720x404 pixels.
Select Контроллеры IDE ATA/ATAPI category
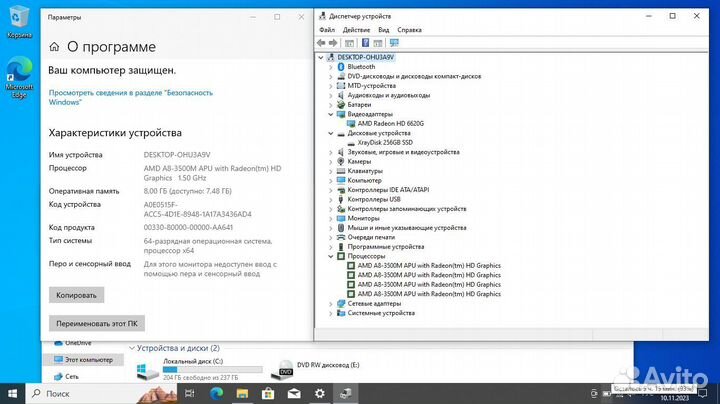[388, 190]
